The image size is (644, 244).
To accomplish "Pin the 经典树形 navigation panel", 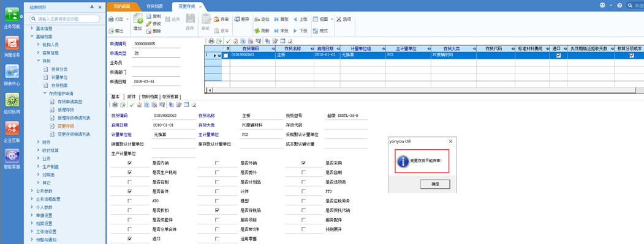I will pyautogui.click(x=92, y=7).
